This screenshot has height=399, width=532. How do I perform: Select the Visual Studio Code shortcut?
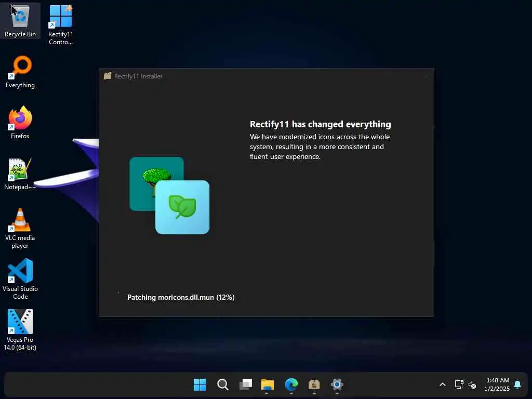pos(20,279)
